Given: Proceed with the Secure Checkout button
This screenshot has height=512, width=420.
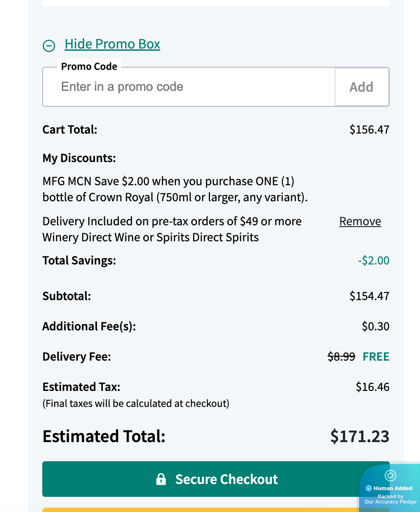Looking at the screenshot, I should coord(216,479).
